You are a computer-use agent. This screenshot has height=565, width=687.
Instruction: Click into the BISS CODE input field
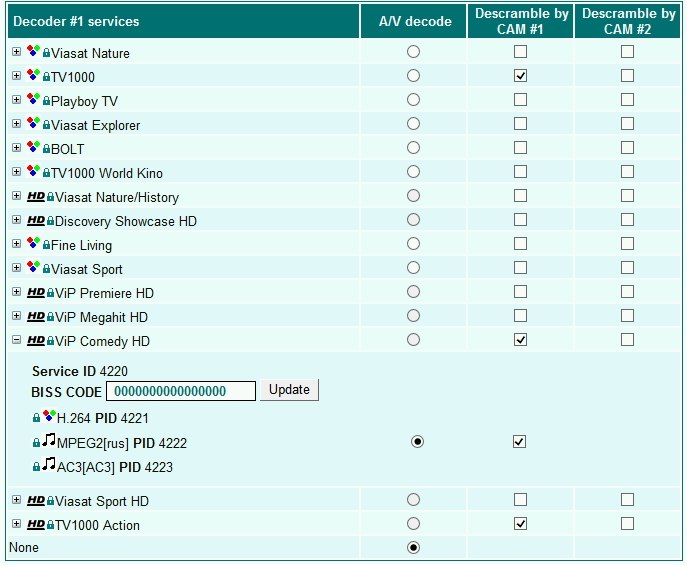pos(181,391)
